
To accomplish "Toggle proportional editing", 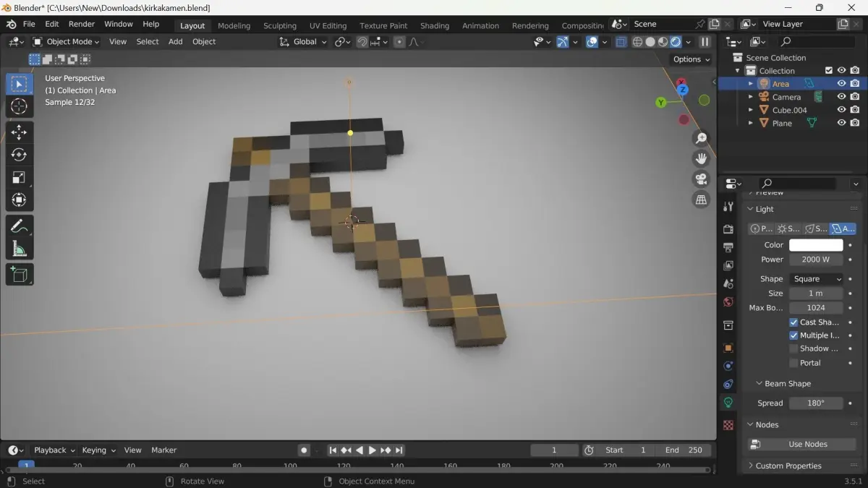I will coord(399,42).
